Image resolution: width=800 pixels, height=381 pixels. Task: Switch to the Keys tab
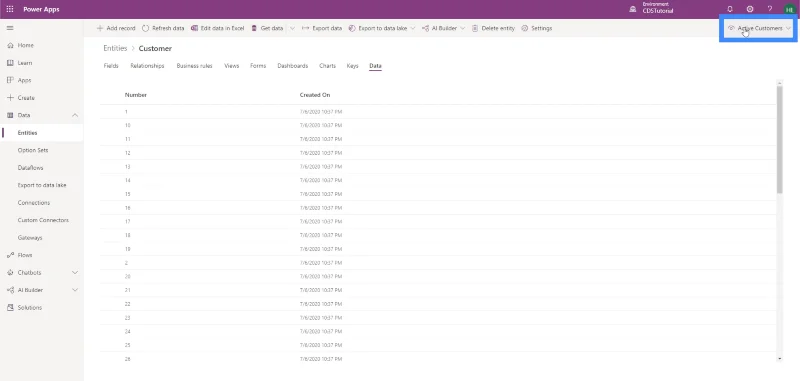point(353,66)
